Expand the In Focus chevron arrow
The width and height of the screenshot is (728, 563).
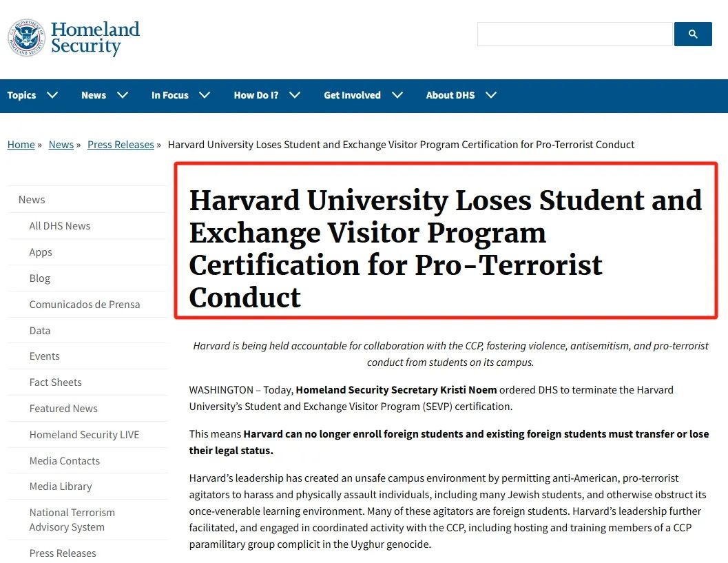pos(205,95)
